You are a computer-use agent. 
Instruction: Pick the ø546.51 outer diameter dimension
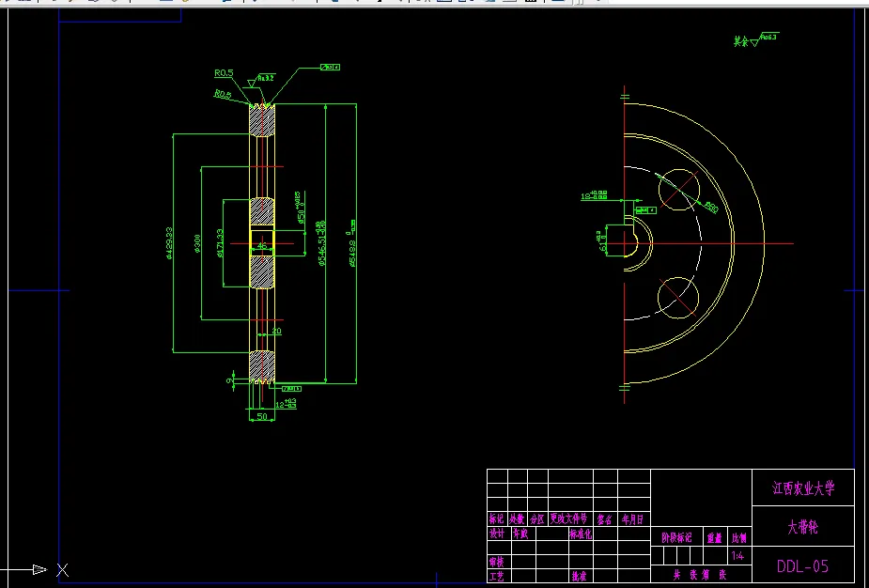point(322,243)
